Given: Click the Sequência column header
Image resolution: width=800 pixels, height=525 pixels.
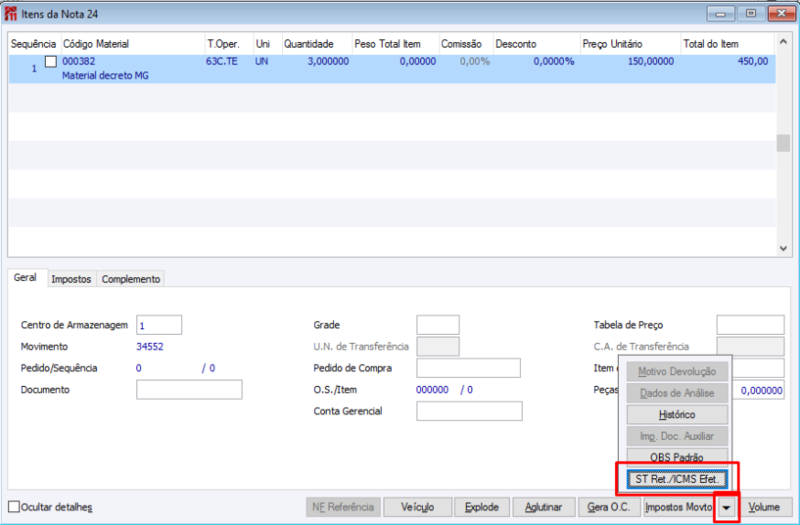Looking at the screenshot, I should tap(34, 44).
